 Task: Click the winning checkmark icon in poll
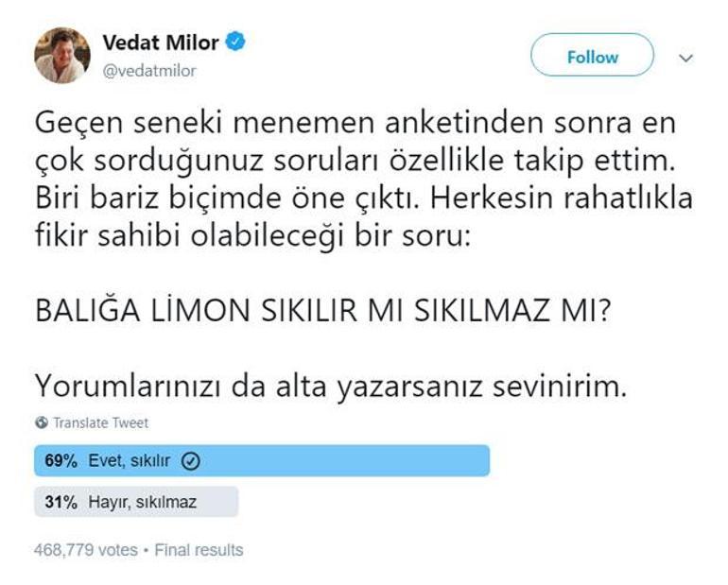coord(190,462)
